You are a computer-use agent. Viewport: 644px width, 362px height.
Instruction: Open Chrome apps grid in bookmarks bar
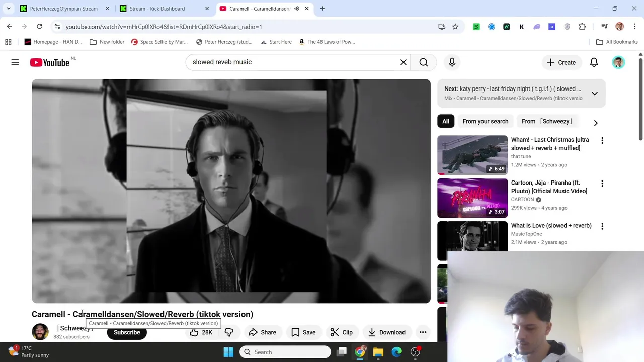pyautogui.click(x=8, y=42)
